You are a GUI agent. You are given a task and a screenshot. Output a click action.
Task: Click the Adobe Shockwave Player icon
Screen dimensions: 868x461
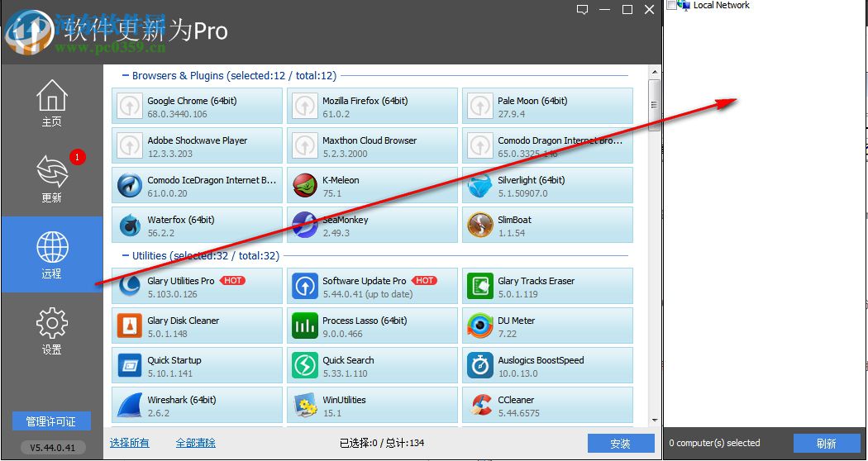click(x=130, y=145)
